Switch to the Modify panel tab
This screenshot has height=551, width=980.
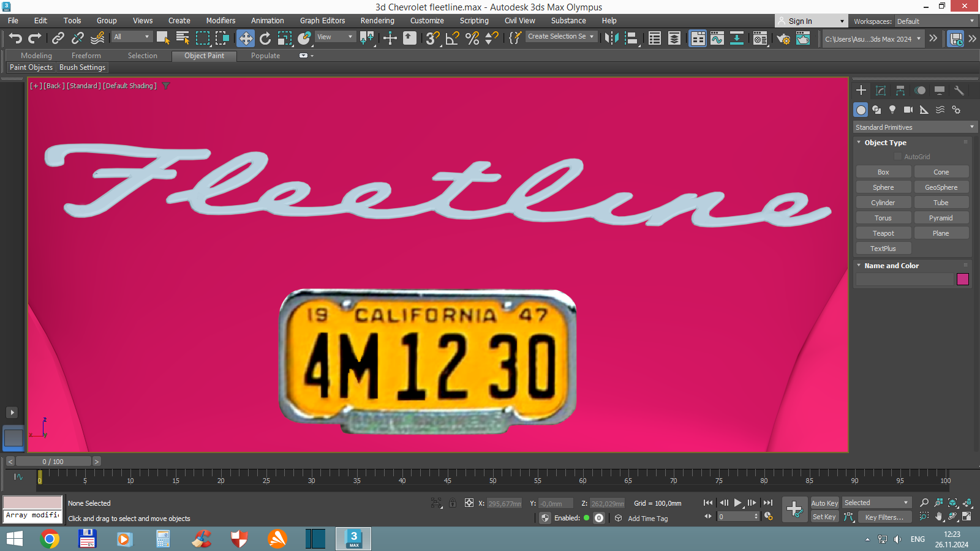[x=881, y=91]
